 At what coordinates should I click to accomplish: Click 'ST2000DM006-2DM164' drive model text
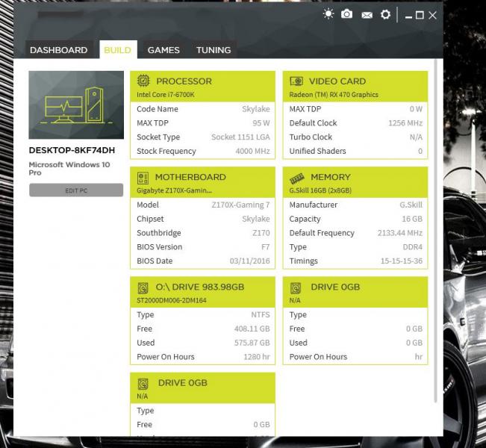[172, 300]
